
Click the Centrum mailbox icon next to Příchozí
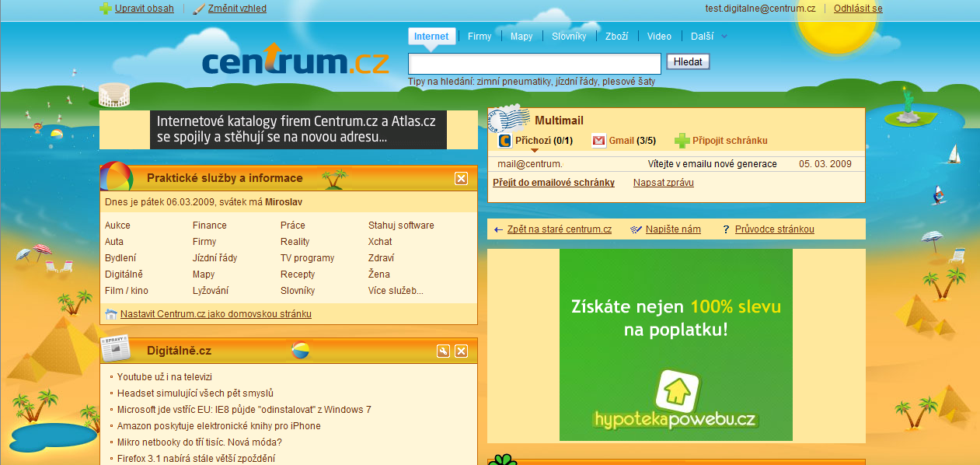(504, 141)
